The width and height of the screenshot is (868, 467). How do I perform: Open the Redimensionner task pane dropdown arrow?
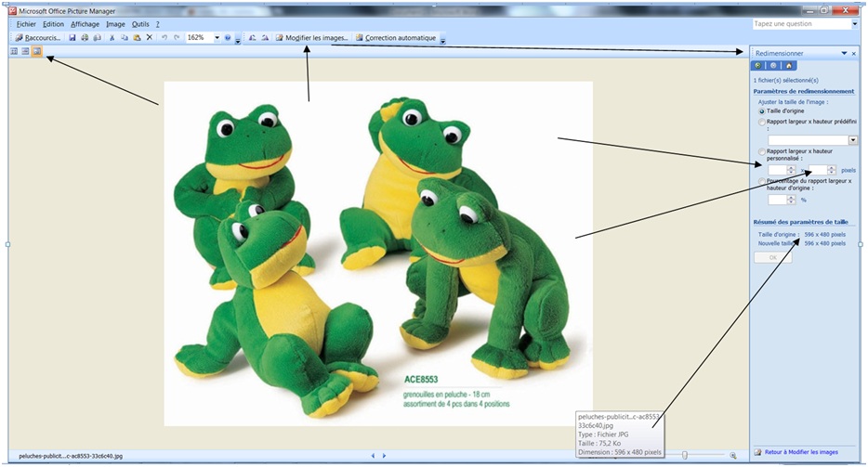click(x=844, y=53)
